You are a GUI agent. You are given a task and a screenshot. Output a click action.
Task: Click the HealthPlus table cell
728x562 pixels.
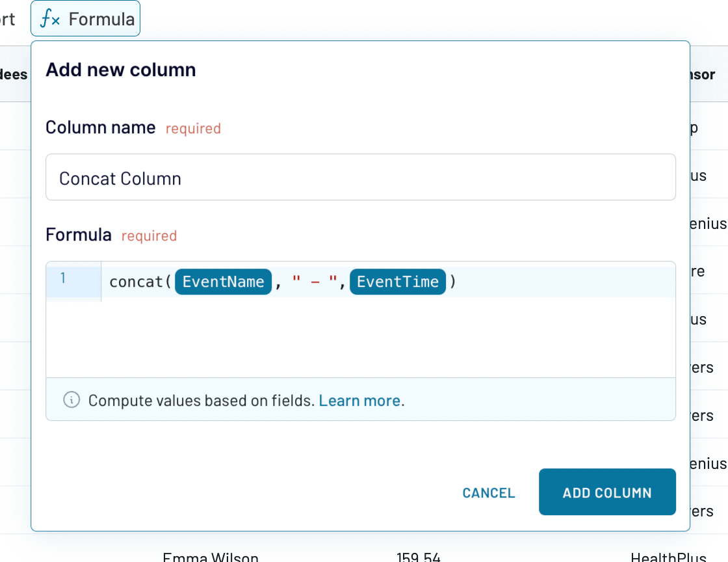668,556
